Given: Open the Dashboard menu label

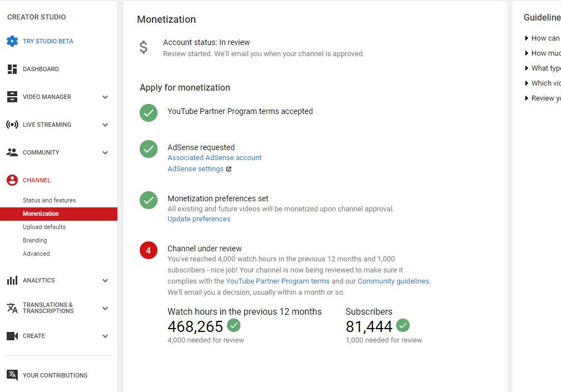Looking at the screenshot, I should pyautogui.click(x=41, y=69).
